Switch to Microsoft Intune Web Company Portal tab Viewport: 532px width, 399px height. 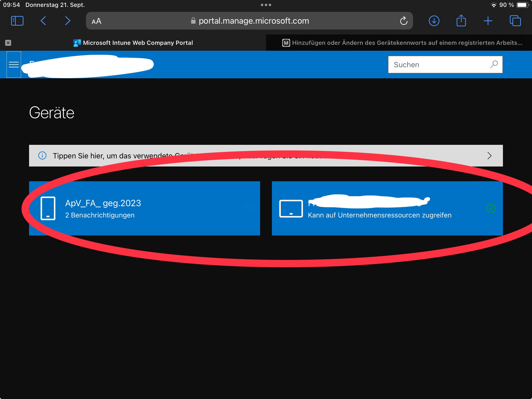tap(138, 43)
